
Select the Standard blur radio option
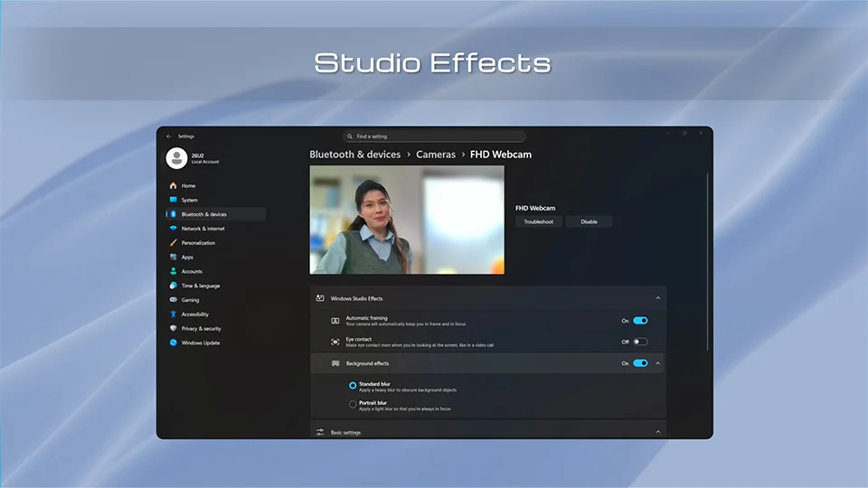pyautogui.click(x=353, y=386)
